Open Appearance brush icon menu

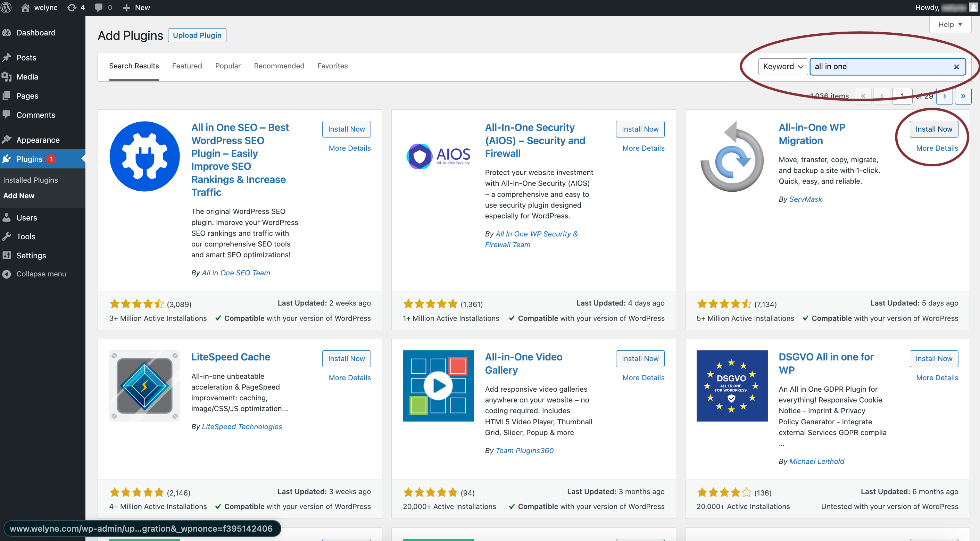point(7,140)
